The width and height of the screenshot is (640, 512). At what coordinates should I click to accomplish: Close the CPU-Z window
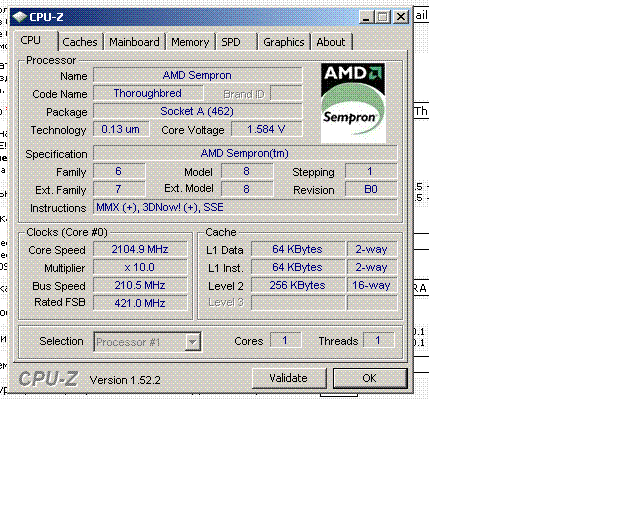[x=401, y=17]
